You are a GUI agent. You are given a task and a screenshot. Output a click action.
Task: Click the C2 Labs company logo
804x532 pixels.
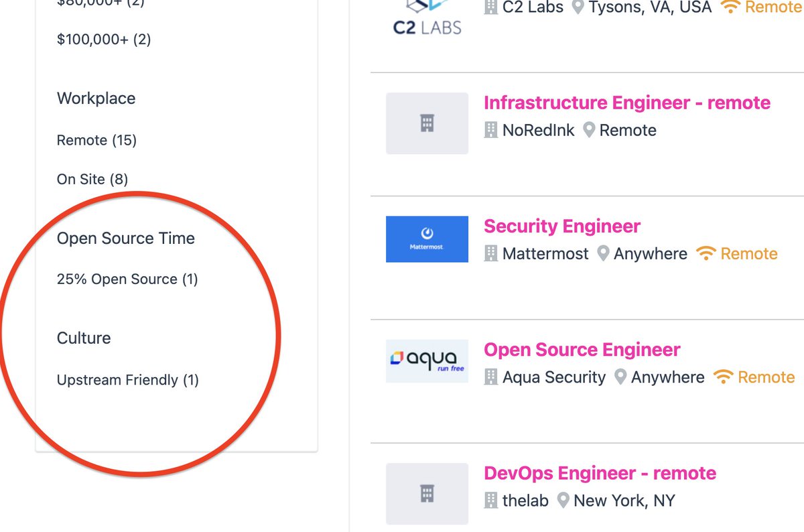[x=427, y=17]
